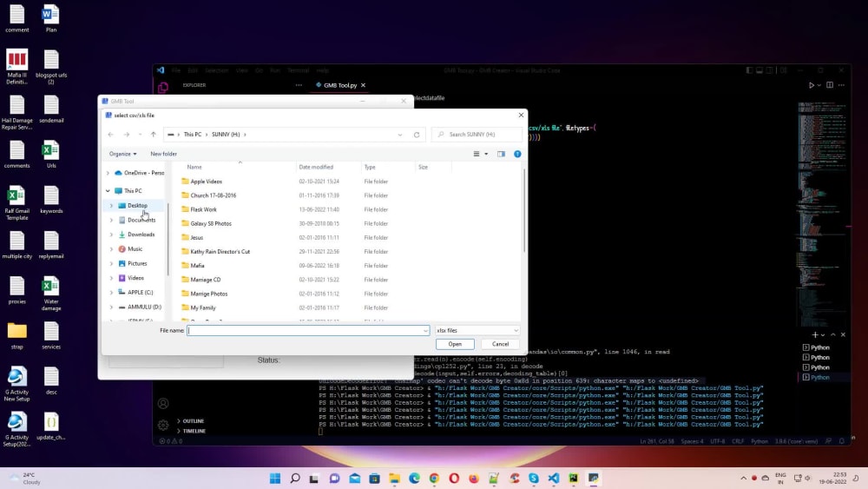The image size is (868, 489).
Task: Click VS Code Run Python File icon
Action: (x=812, y=85)
